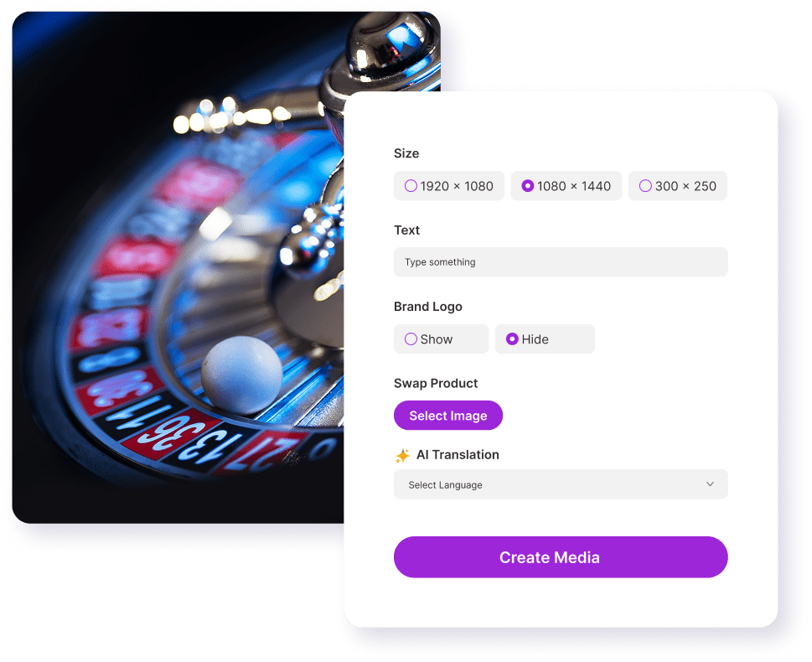Click the filled 1080 × 1440 radio dot
Screen dimensions: 812x662
point(528,186)
